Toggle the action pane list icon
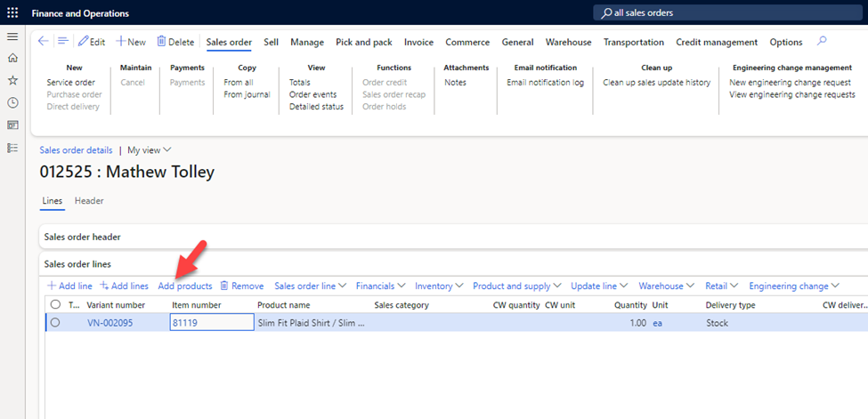The height and width of the screenshot is (419, 868). click(x=62, y=42)
